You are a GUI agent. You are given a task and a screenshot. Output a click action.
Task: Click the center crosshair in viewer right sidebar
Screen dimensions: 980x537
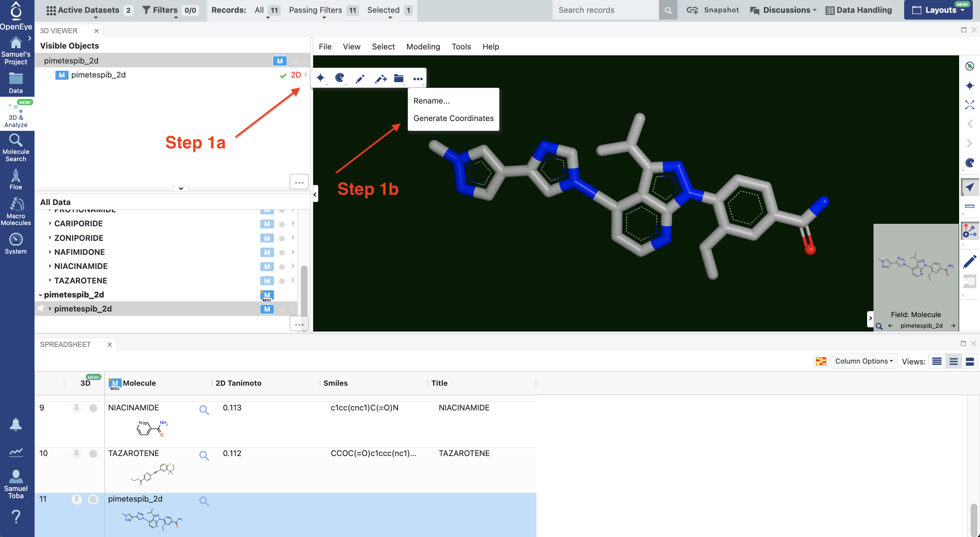coord(969,86)
